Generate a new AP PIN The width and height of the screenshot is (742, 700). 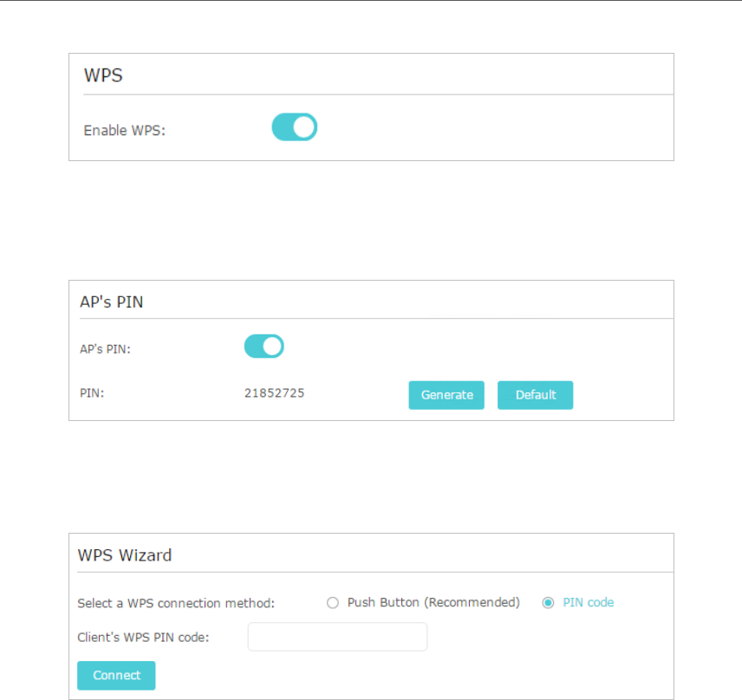[x=446, y=395]
